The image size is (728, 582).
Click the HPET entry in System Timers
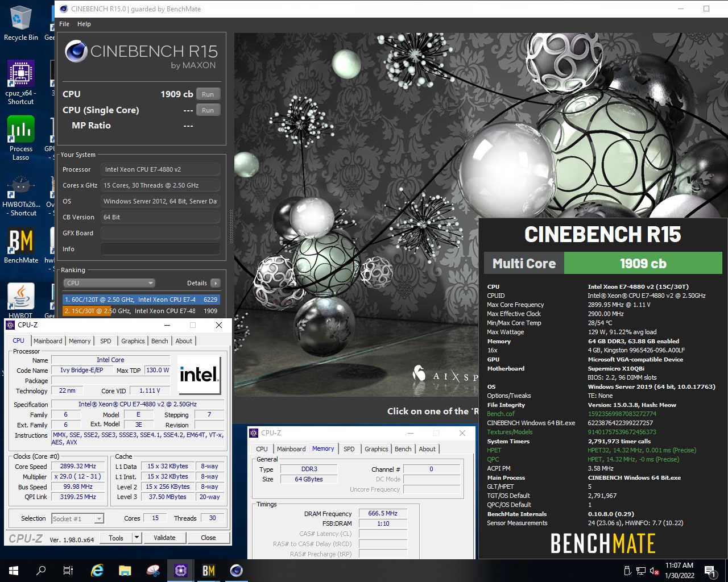point(494,450)
